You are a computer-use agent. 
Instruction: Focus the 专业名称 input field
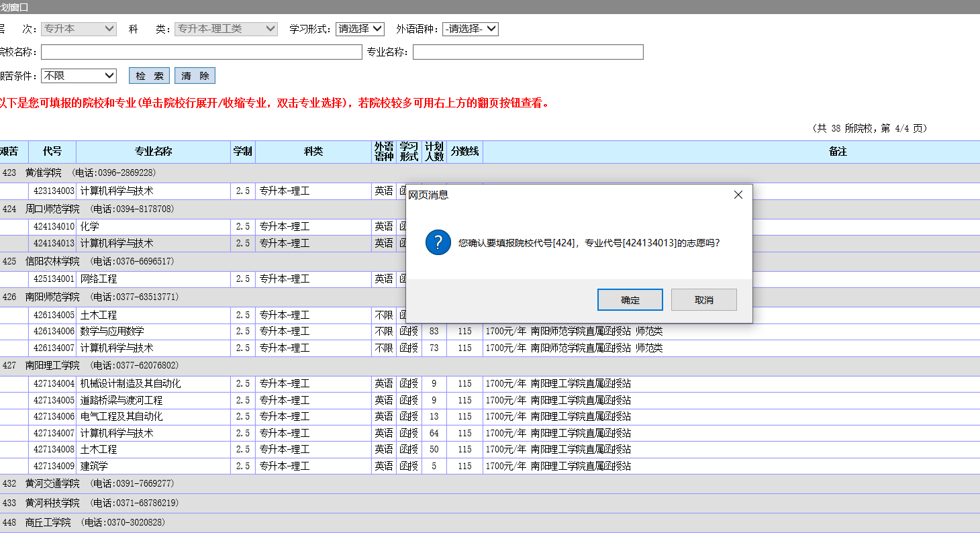[528, 52]
